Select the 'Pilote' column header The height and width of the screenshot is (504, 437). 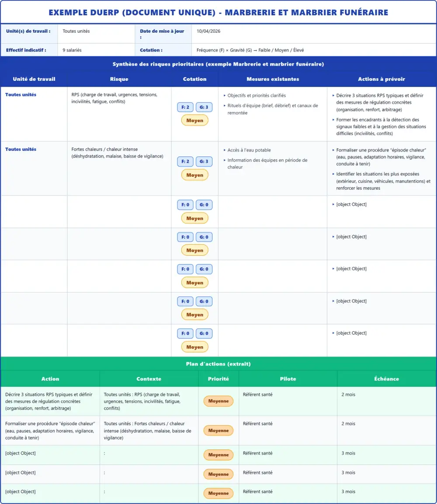click(288, 379)
